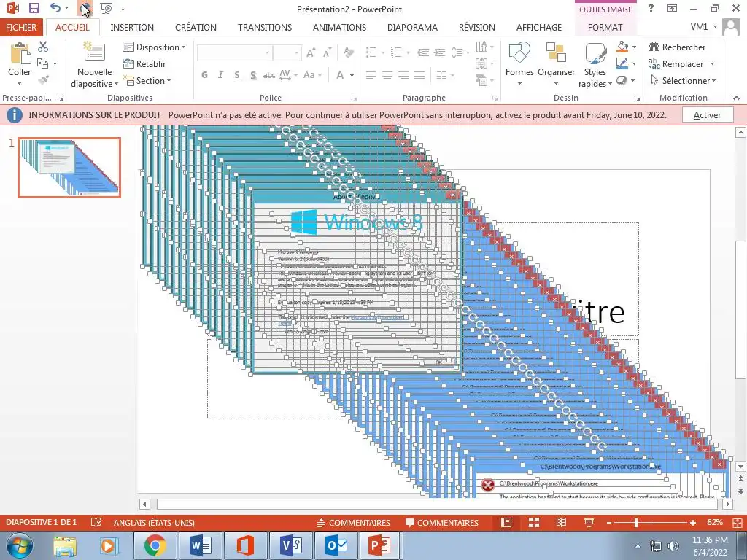Click the numbered list icon
The width and height of the screenshot is (747, 560).
point(396,52)
